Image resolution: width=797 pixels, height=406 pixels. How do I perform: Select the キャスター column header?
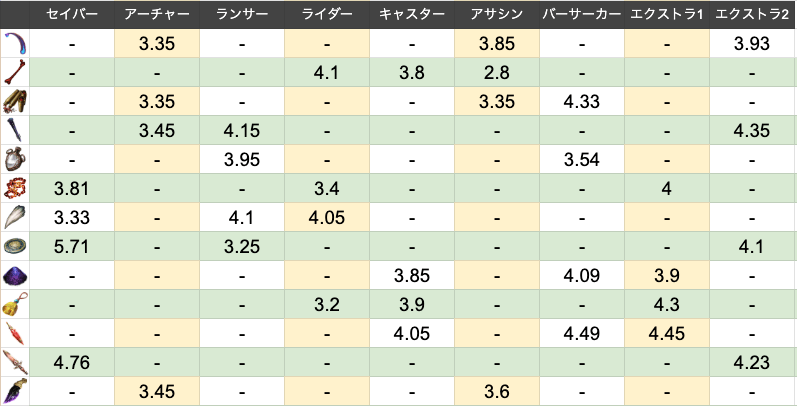[412, 15]
